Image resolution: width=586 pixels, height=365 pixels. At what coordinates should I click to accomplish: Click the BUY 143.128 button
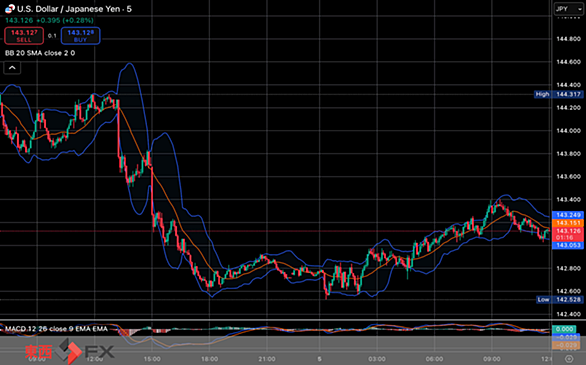(80, 36)
